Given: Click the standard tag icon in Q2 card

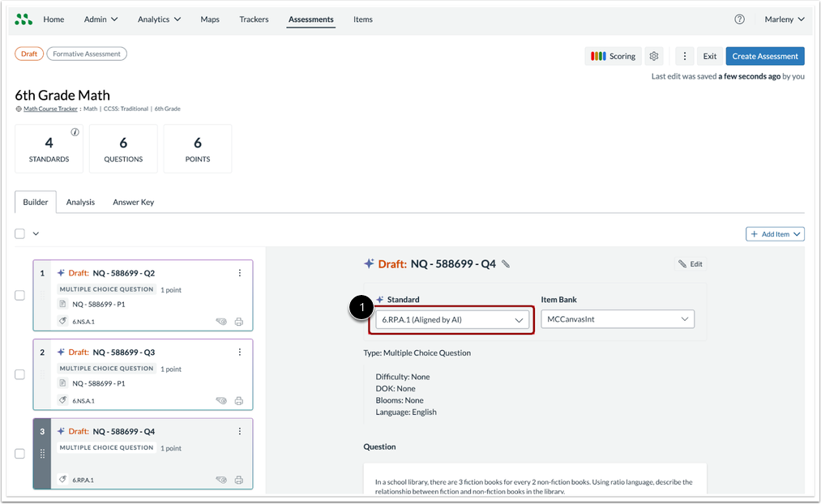Looking at the screenshot, I should [x=63, y=322].
